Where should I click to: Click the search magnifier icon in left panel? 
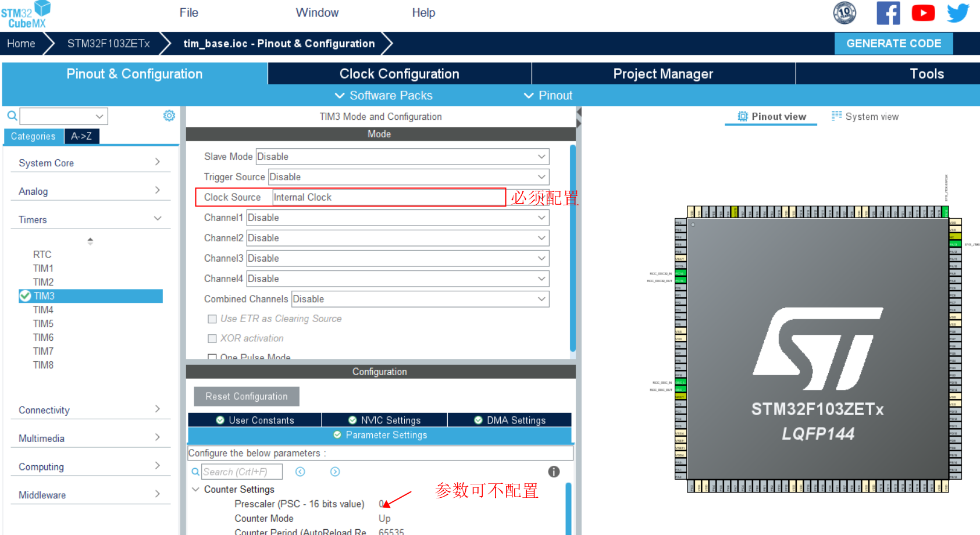tap(12, 116)
